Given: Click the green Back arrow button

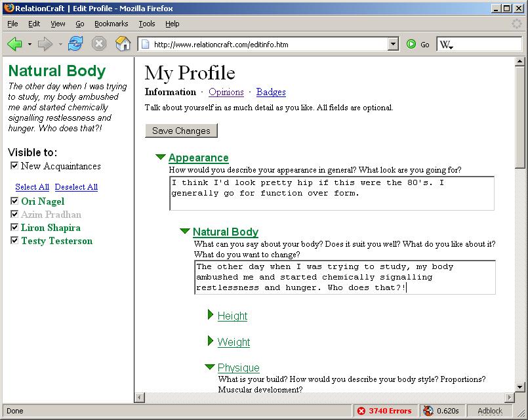Looking at the screenshot, I should 14,44.
